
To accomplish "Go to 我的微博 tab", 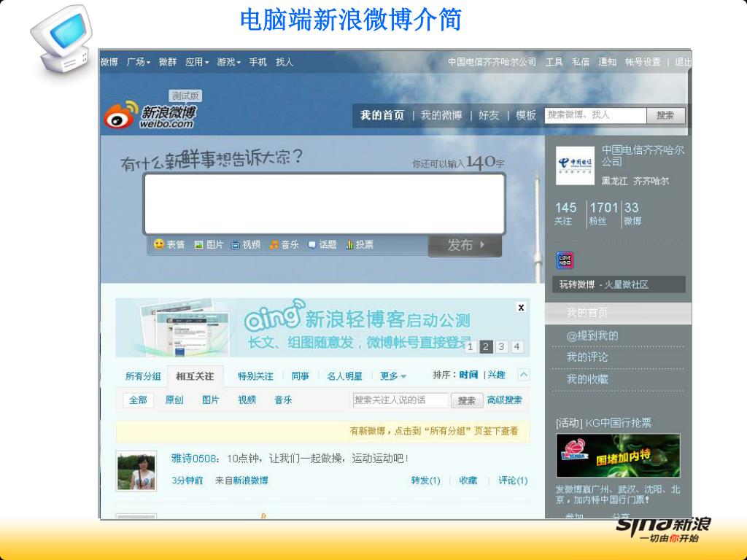I will coord(441,115).
